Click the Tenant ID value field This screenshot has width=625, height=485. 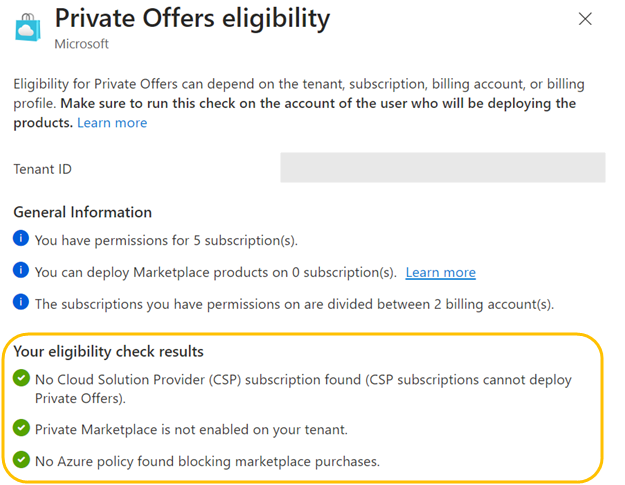click(x=442, y=168)
